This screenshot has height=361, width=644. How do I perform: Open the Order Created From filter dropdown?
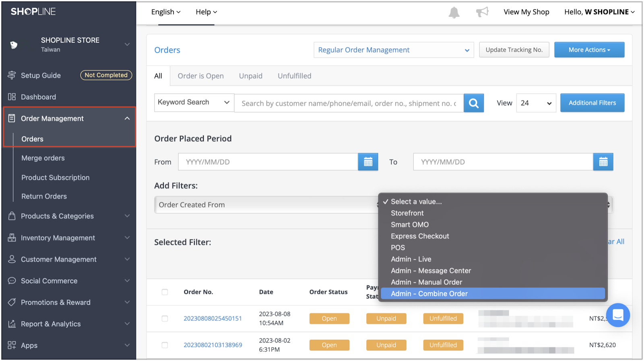pos(266,205)
